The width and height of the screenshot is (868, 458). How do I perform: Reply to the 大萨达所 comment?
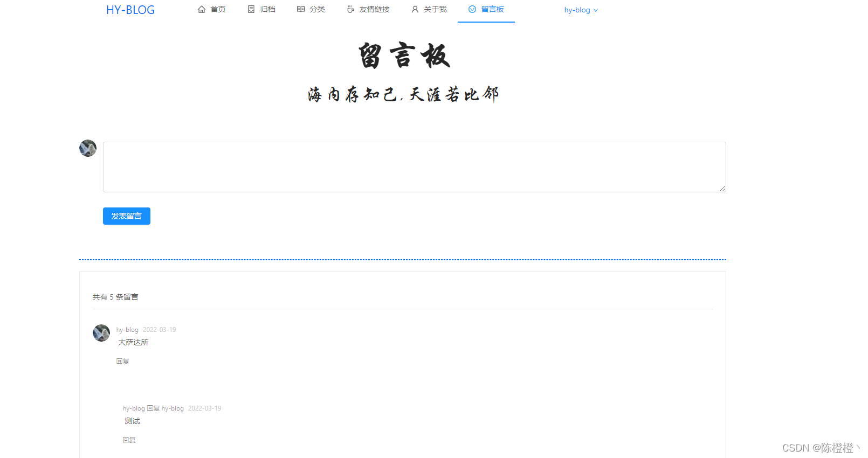[123, 362]
